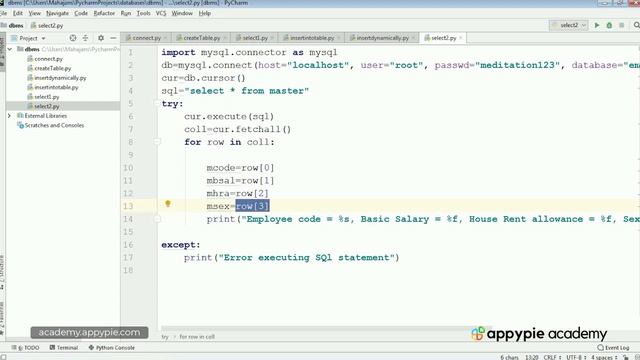
Task: Open insertdynamically.py in project tree
Action: coord(60,78)
